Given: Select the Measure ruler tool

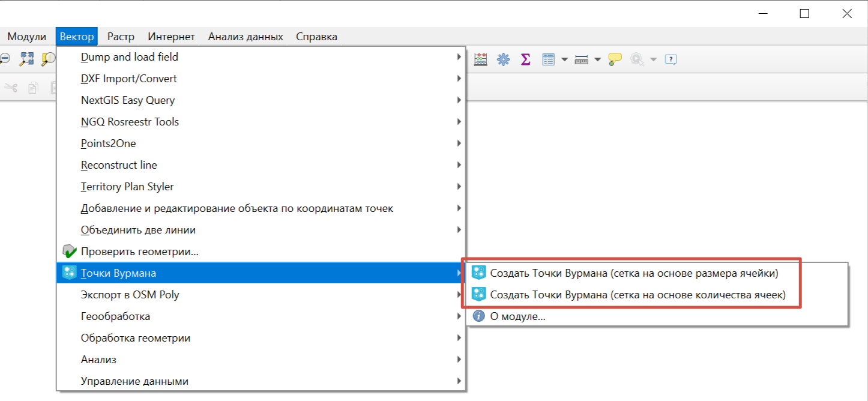Looking at the screenshot, I should tap(581, 59).
